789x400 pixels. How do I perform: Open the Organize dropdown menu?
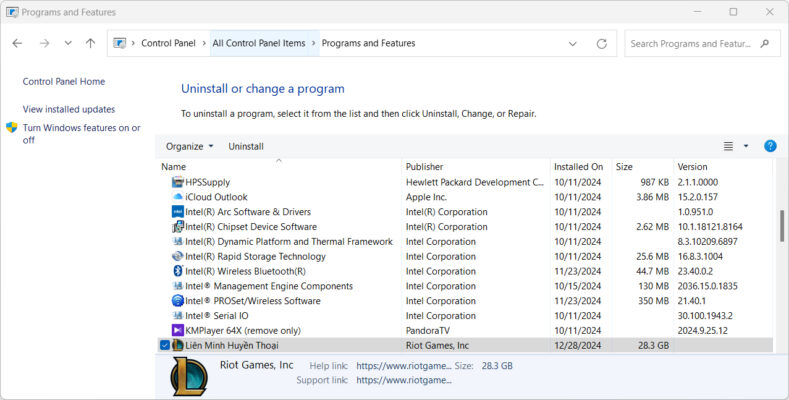coord(189,146)
